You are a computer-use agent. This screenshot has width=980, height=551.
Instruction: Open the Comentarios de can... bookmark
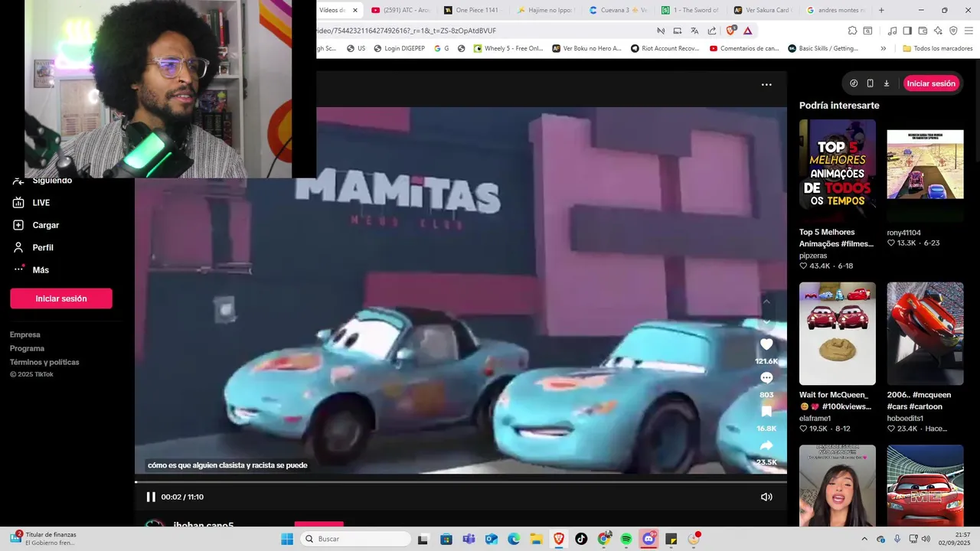[x=744, y=48]
